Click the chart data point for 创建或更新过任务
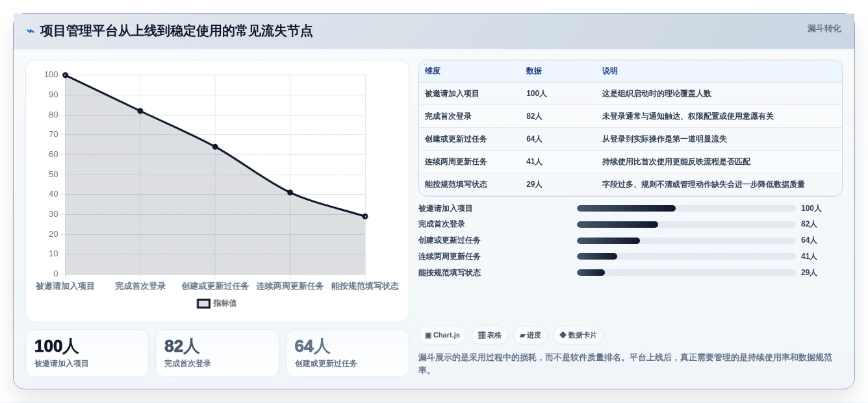 coord(215,147)
